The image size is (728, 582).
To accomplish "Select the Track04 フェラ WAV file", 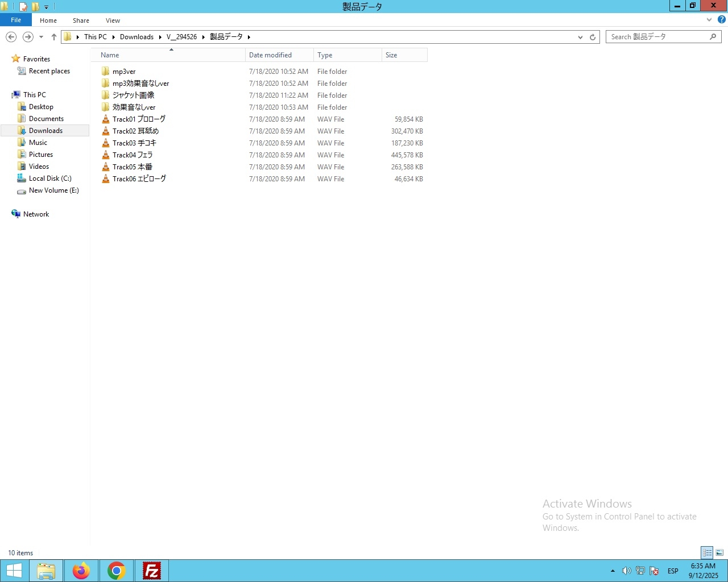I will pos(133,155).
